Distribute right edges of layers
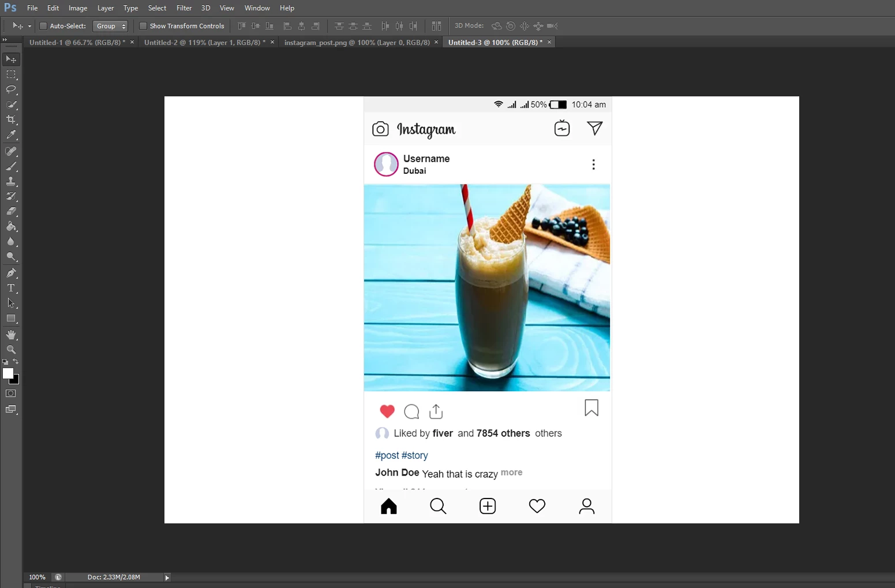 413,26
